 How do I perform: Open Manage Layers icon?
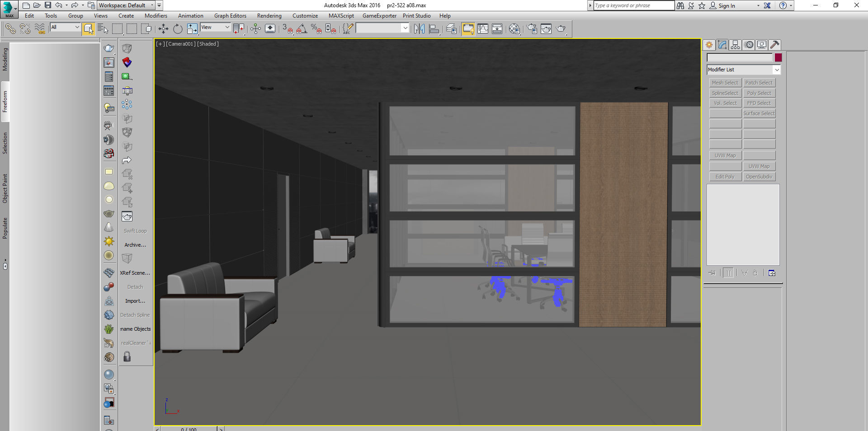(451, 29)
